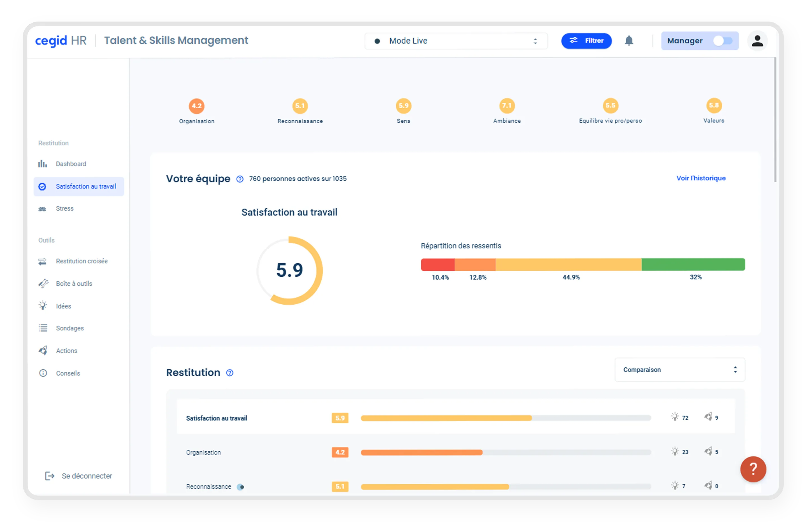Image resolution: width=807 pixels, height=532 pixels.
Task: Click help icon next to Votre équipe
Action: point(240,179)
